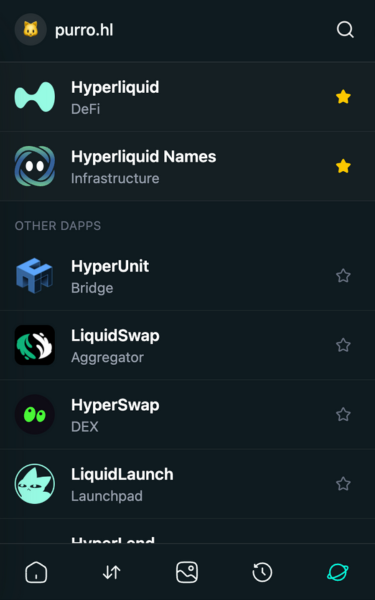Open the search magnifier icon
375x600 pixels.
[x=345, y=29]
